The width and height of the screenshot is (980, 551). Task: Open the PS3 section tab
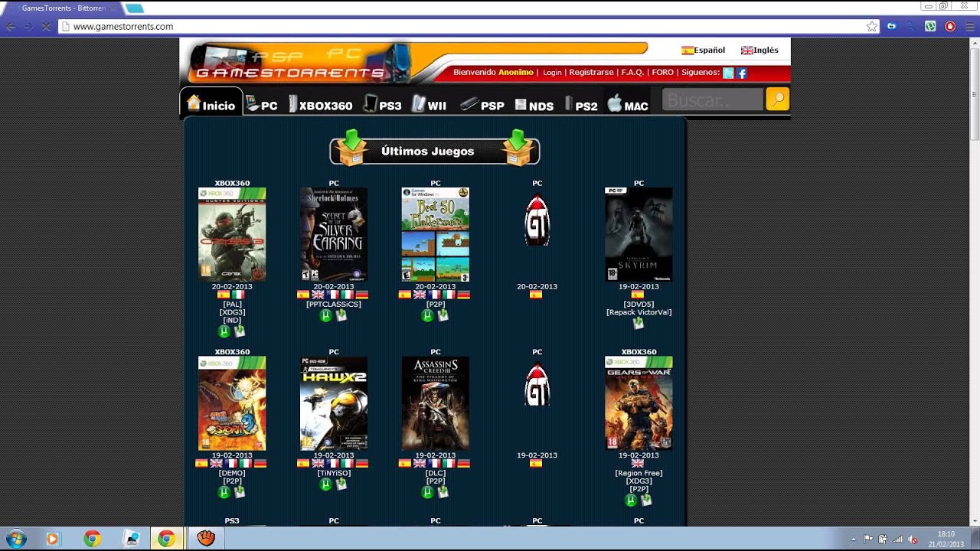click(382, 104)
